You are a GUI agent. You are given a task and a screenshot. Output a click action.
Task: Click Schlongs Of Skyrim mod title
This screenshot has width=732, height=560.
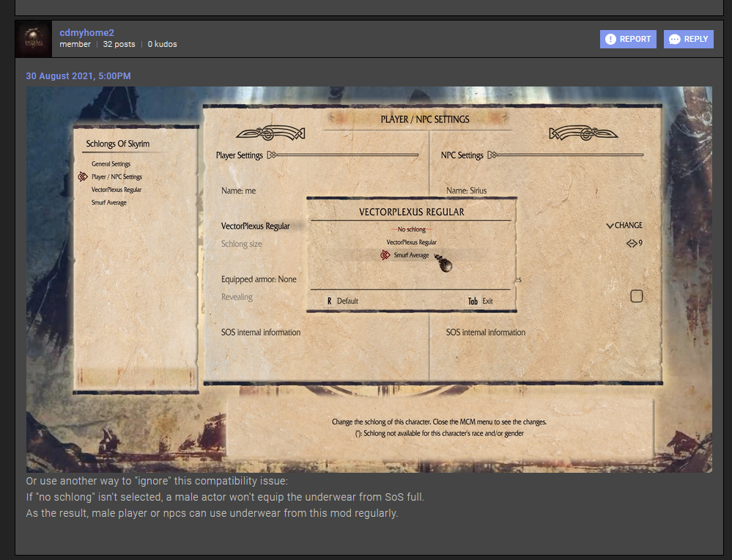point(118,144)
